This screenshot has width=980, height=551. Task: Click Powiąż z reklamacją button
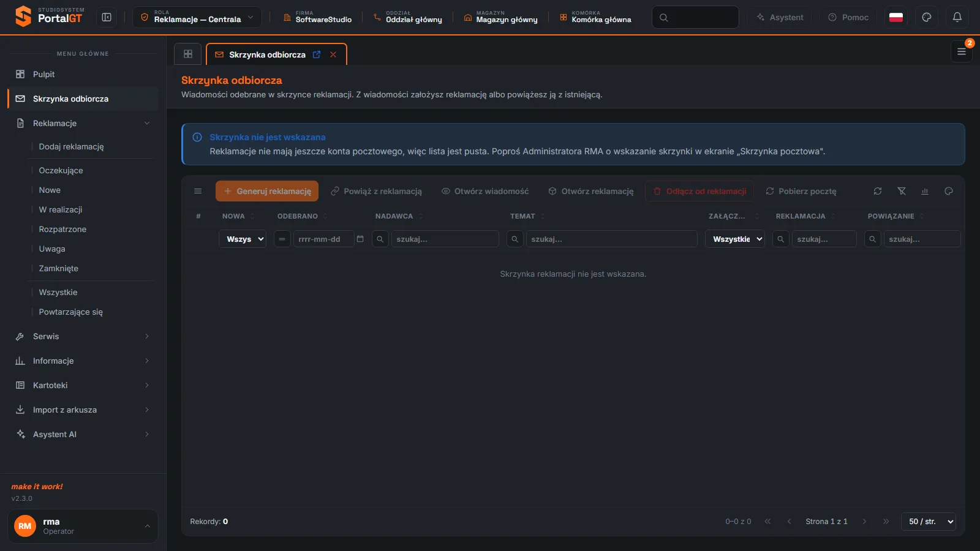(376, 191)
